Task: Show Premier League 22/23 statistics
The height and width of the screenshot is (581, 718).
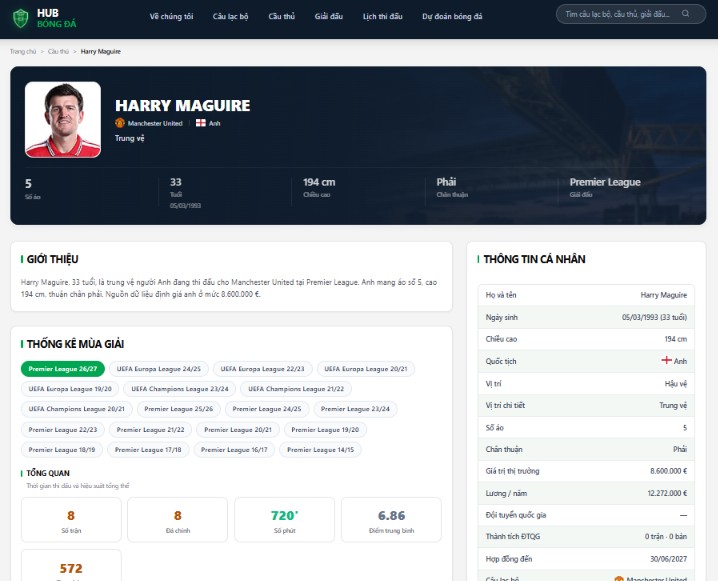Action: tap(63, 429)
